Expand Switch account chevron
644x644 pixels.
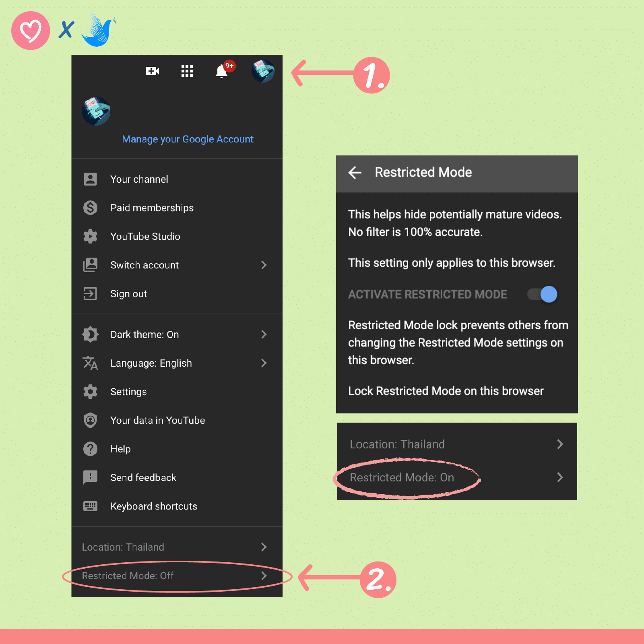tap(264, 265)
